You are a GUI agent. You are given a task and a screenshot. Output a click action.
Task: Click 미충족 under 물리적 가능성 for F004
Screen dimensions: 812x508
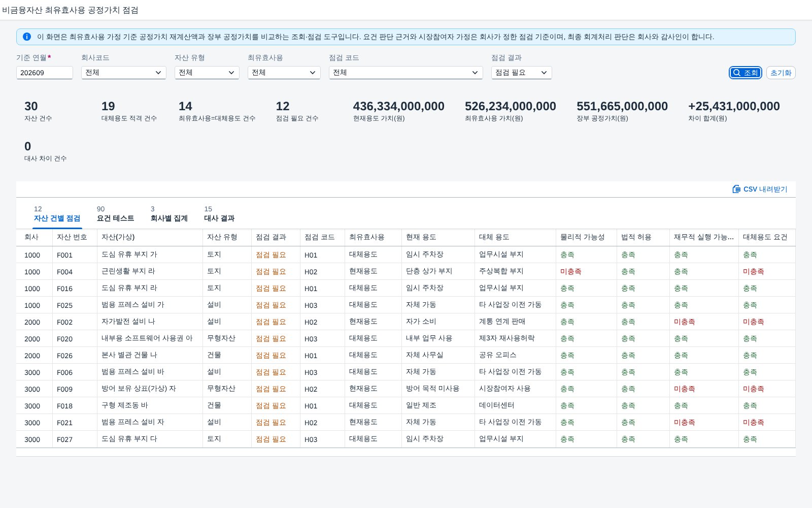coord(571,271)
